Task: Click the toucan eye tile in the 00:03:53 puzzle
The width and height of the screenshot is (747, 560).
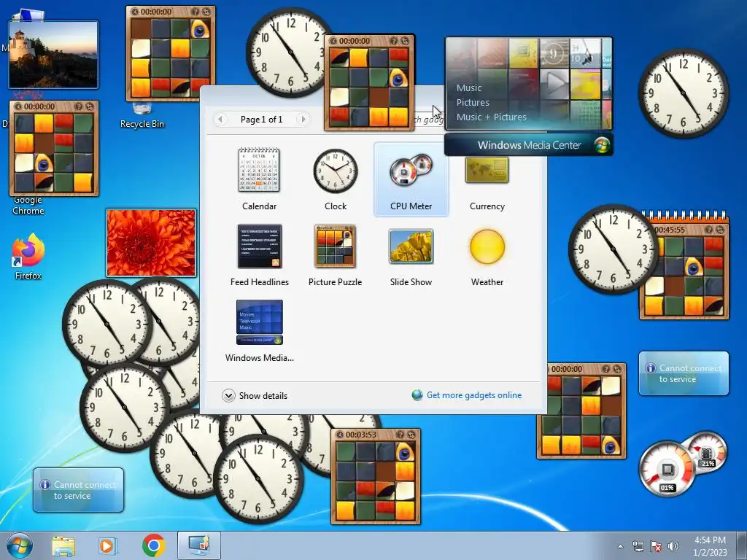Action: click(x=404, y=452)
